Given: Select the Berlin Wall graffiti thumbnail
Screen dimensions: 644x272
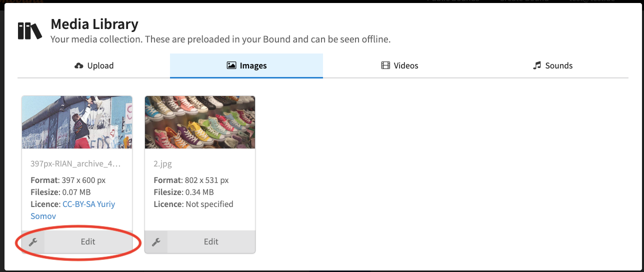Looking at the screenshot, I should click(x=77, y=122).
